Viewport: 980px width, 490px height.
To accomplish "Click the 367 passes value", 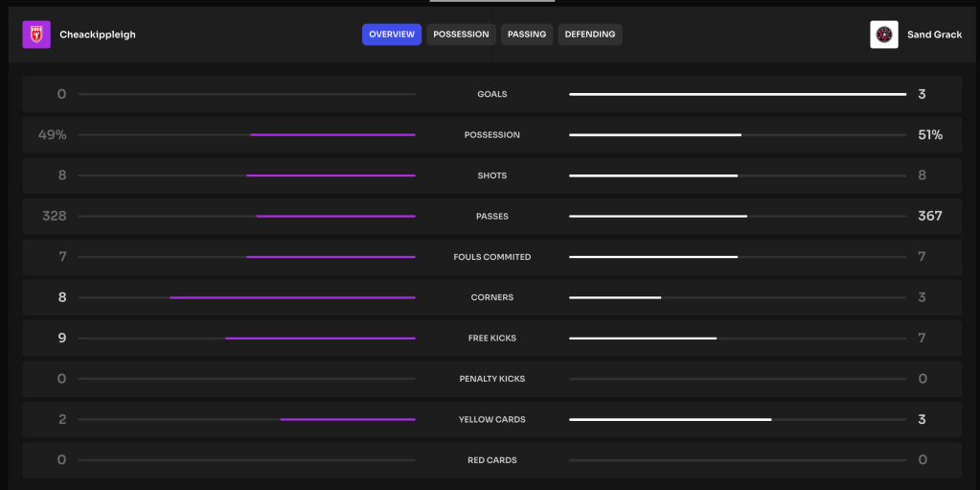I will [929, 217].
